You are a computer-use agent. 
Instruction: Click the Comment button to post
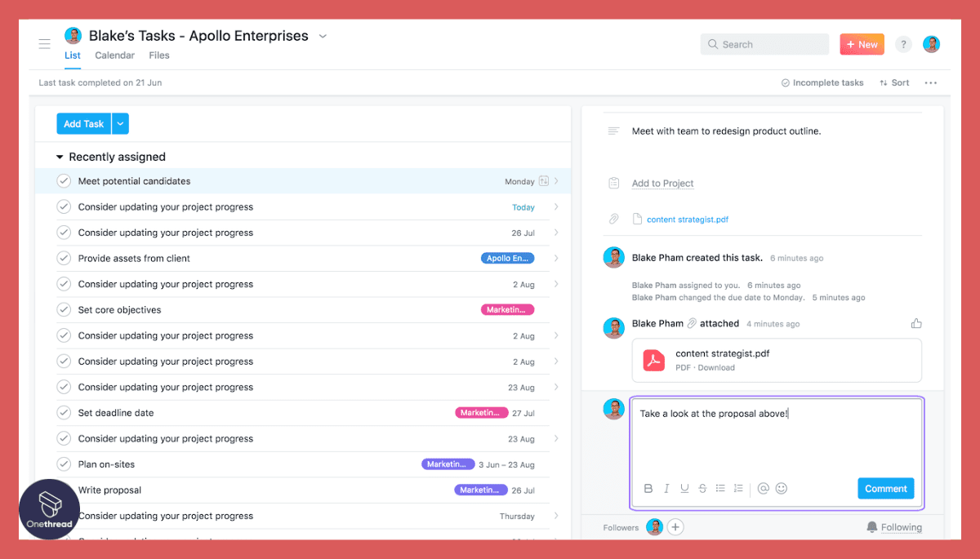point(885,488)
